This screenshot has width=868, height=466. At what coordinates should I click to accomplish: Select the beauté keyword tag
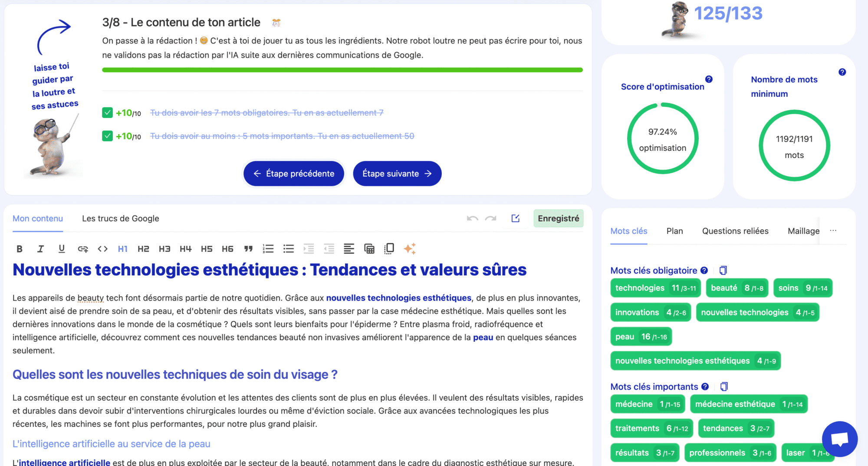pyautogui.click(x=737, y=288)
